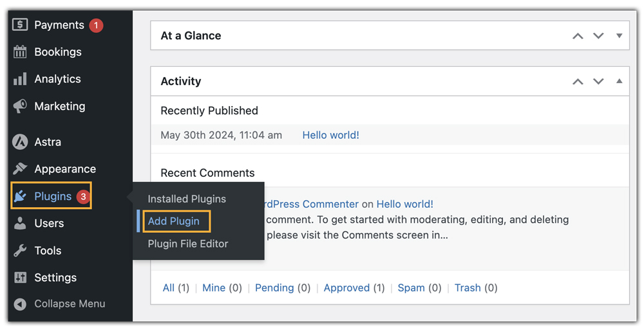This screenshot has width=644, height=330.
Task: Open the Tools menu
Action: point(48,250)
